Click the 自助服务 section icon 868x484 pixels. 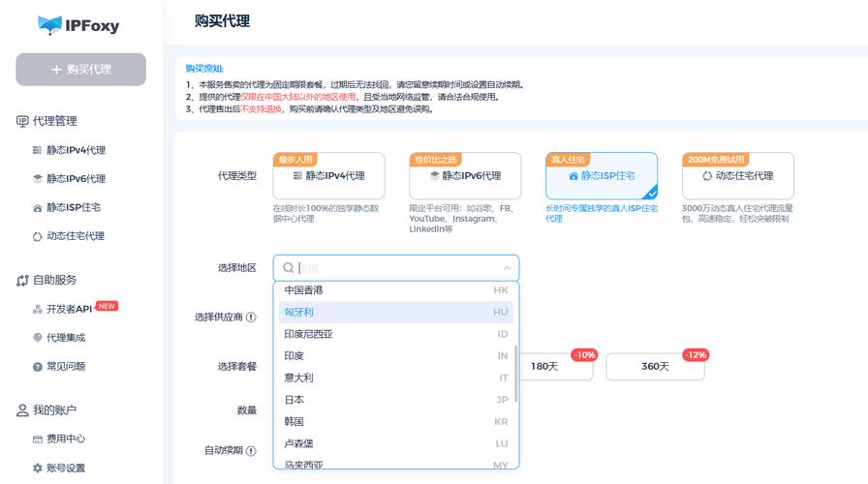click(22, 281)
